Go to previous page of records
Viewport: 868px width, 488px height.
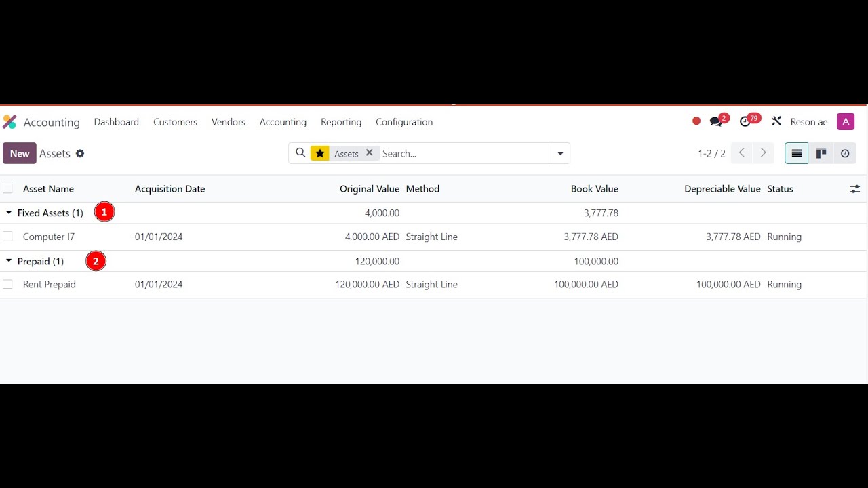pyautogui.click(x=742, y=153)
